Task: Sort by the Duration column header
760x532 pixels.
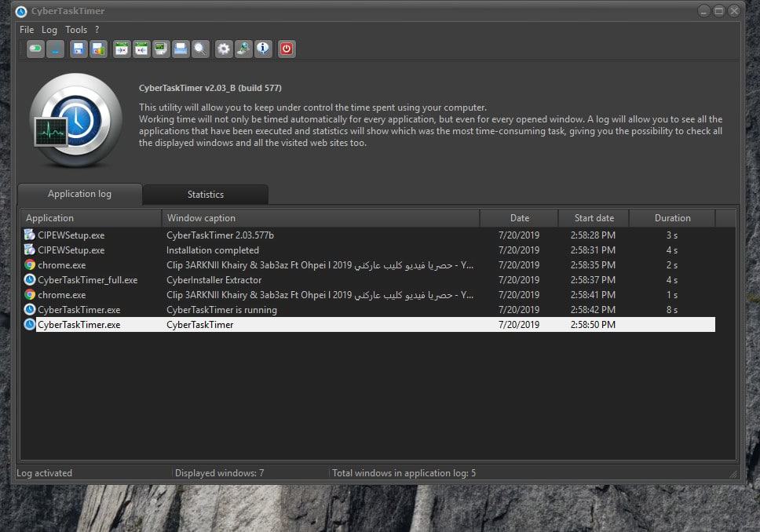Action: 672,218
